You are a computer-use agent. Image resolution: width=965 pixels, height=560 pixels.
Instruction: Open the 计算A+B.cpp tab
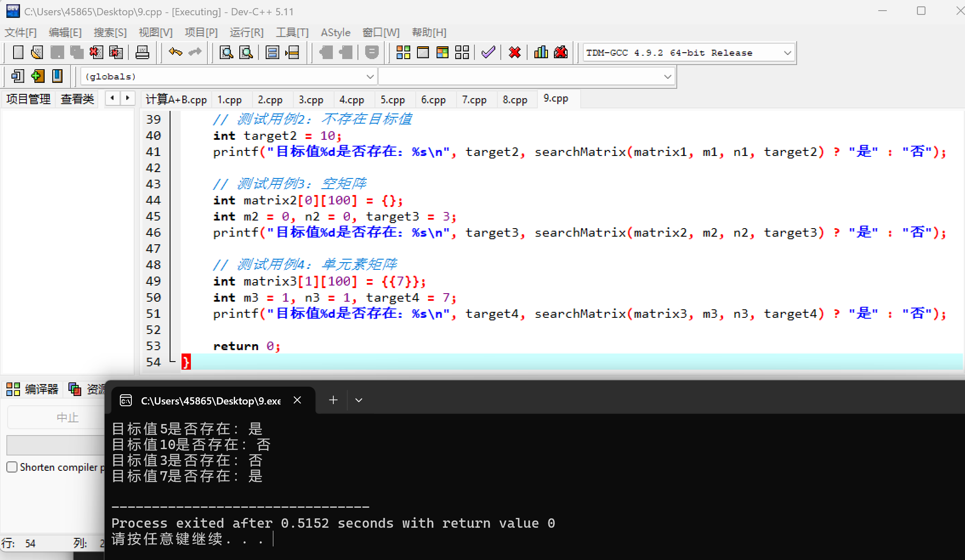click(176, 100)
